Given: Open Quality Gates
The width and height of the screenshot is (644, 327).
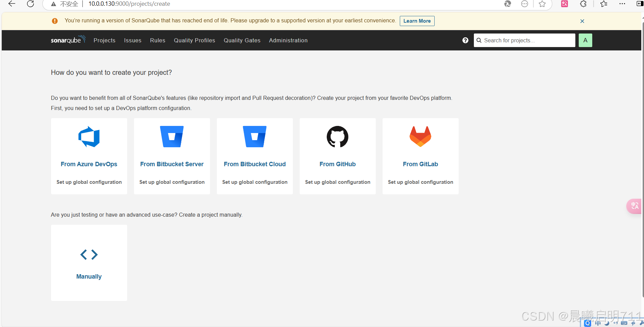Looking at the screenshot, I should pos(242,40).
